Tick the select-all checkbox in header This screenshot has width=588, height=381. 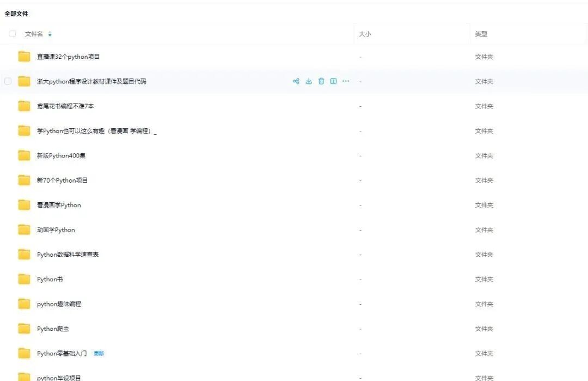coord(13,34)
